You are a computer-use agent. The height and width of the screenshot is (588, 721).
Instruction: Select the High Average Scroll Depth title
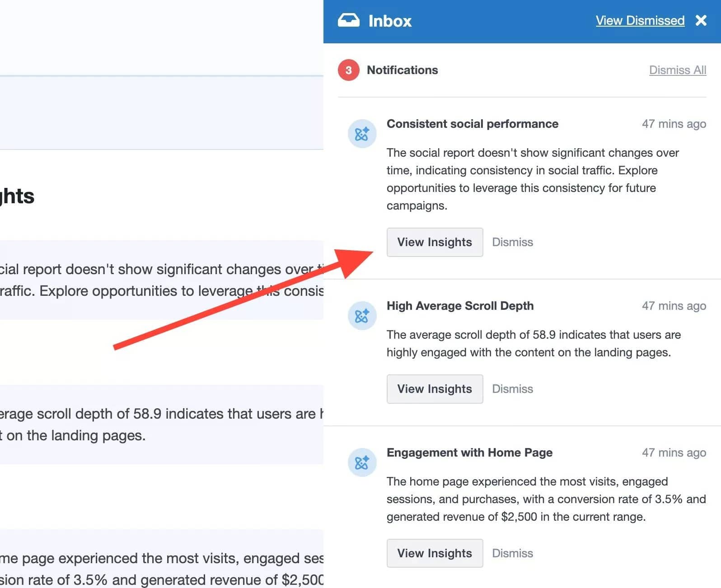coord(460,306)
